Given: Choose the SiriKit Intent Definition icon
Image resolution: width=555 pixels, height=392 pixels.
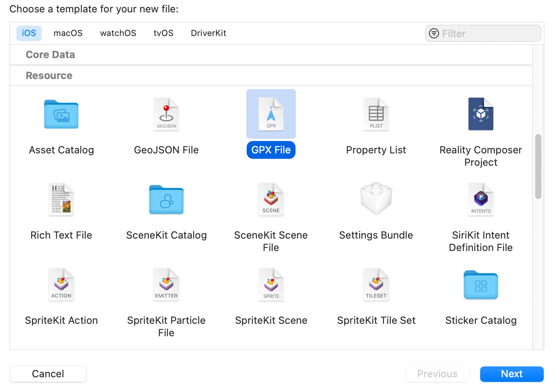Looking at the screenshot, I should click(x=481, y=199).
